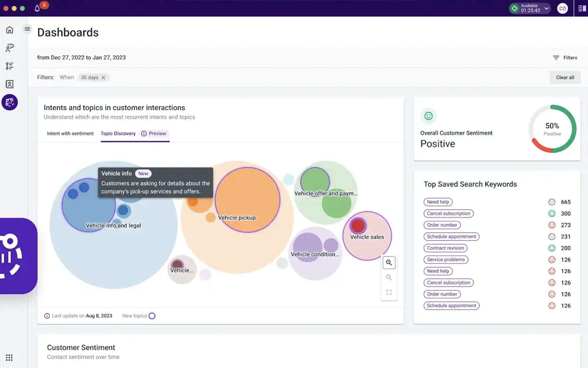Open Filters panel icon

click(x=556, y=58)
